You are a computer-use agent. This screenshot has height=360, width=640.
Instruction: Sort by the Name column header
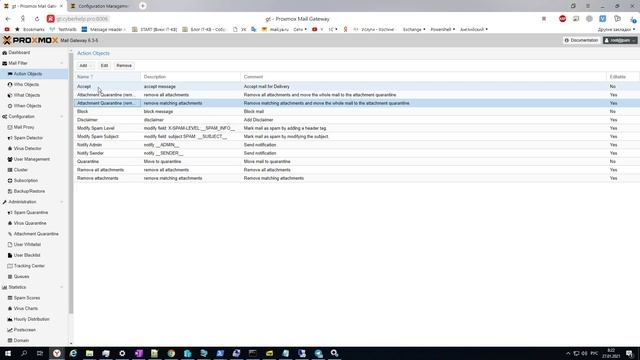[x=107, y=77]
